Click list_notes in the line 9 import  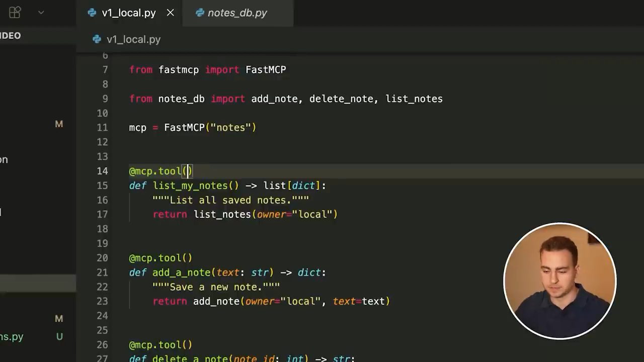(x=414, y=99)
